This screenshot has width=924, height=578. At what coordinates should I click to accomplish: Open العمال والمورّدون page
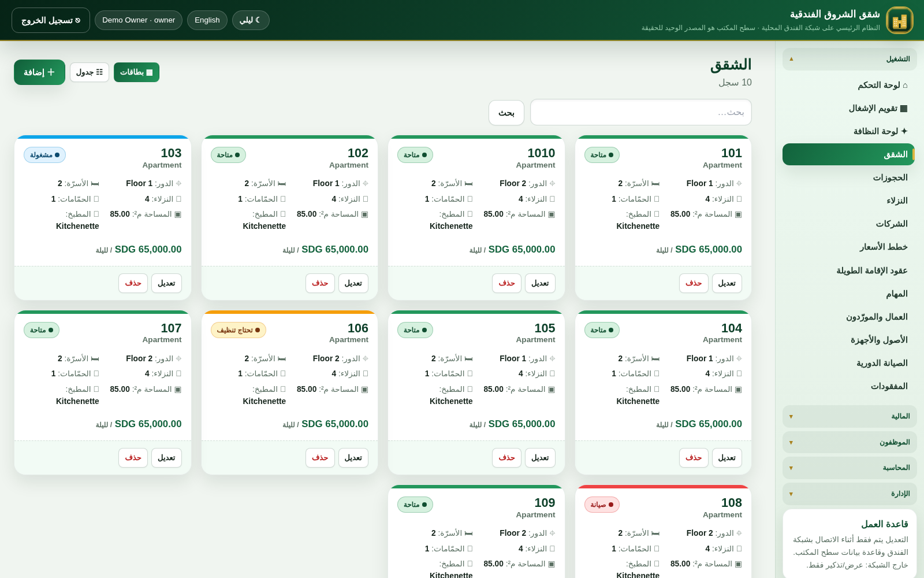(x=848, y=317)
